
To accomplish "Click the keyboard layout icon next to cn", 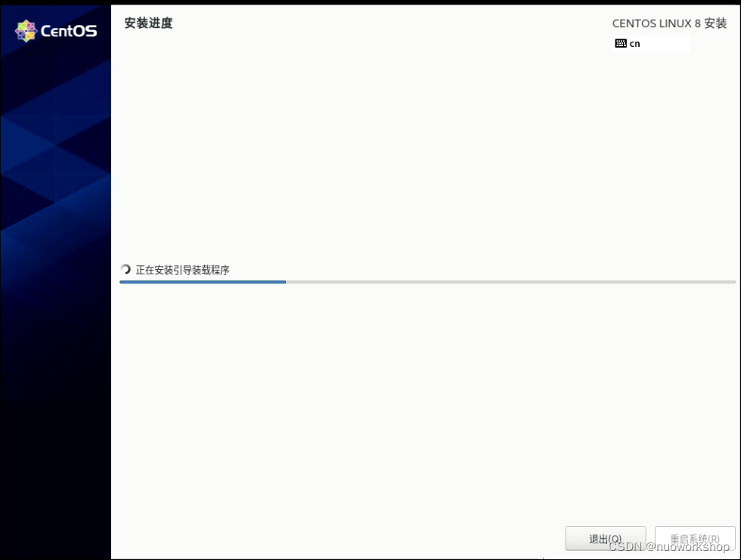I will pyautogui.click(x=621, y=43).
